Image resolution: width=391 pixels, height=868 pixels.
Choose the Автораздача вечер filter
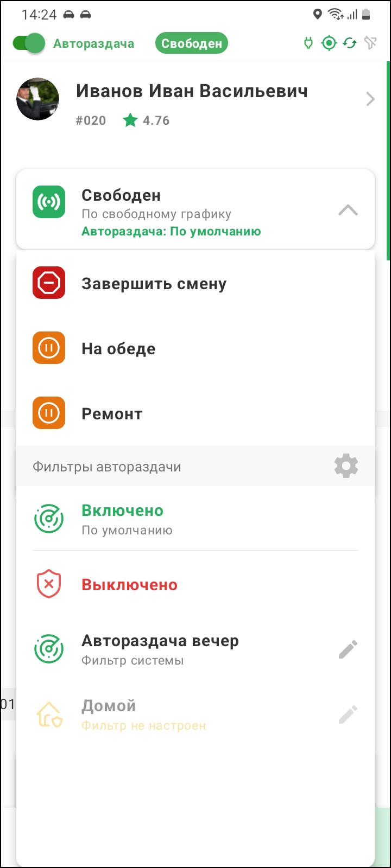pos(179,649)
